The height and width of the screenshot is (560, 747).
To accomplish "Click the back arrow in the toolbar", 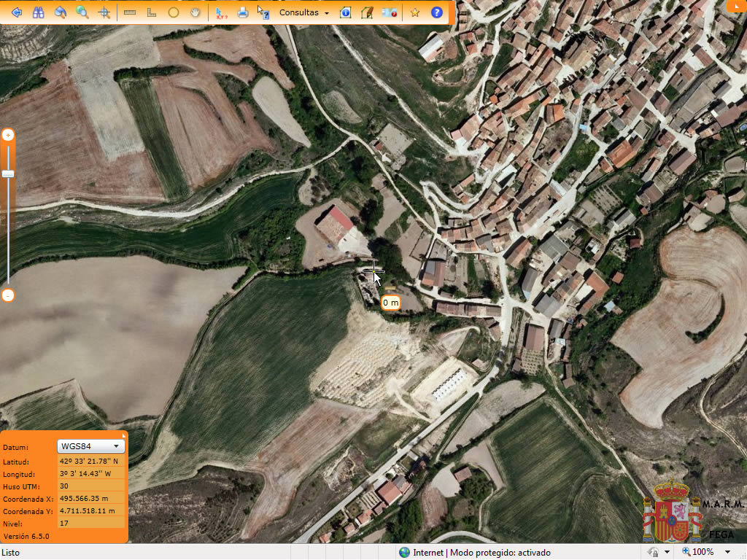I will 15,12.
